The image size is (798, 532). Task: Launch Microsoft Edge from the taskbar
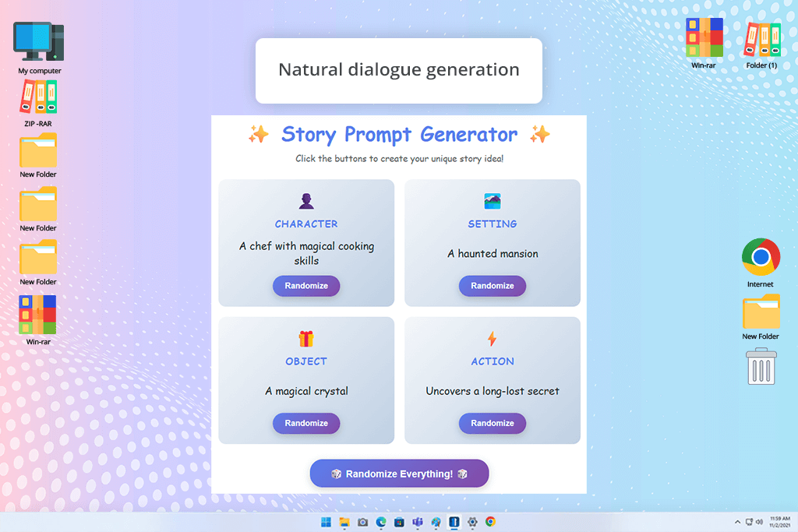[x=381, y=523]
